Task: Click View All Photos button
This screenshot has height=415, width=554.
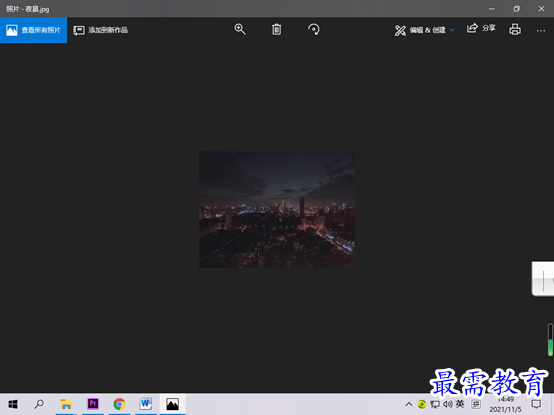Action: pos(34,30)
